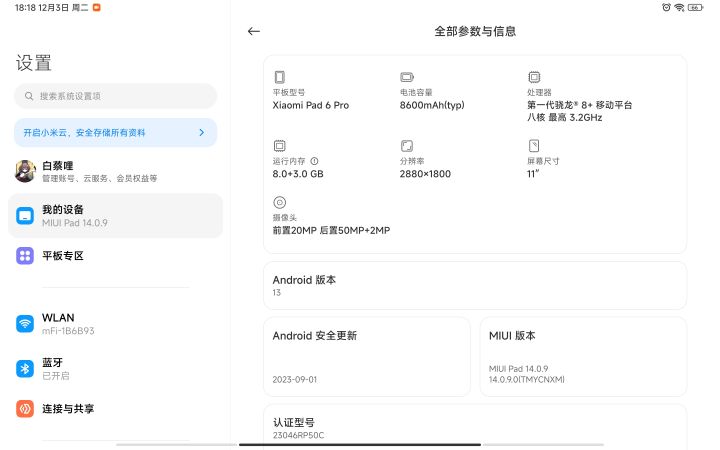720x450 pixels.
Task: Click the 8600mAh(typ) battery value
Action: [x=432, y=105]
